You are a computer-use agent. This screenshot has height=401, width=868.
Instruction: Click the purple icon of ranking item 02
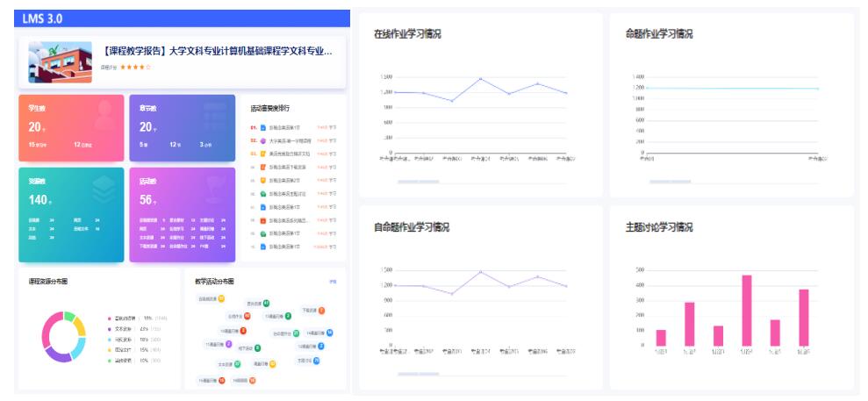tap(262, 140)
